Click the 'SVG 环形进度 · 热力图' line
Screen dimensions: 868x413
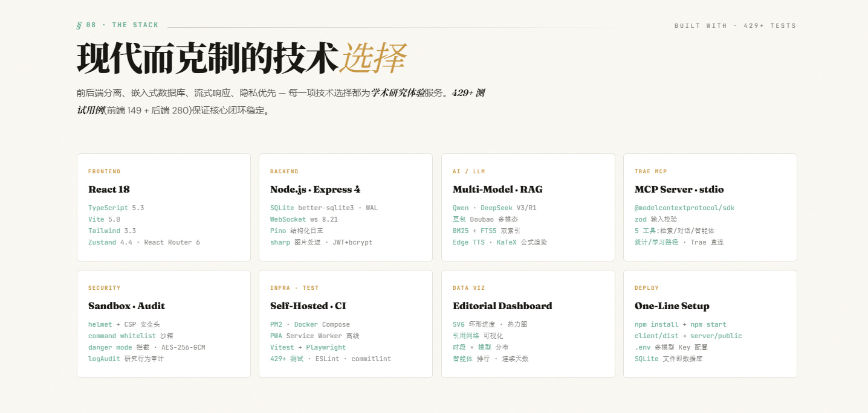(x=490, y=324)
